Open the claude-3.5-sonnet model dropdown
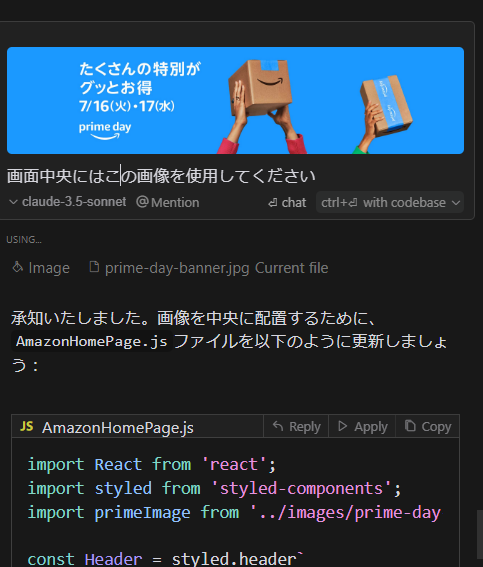This screenshot has height=567, width=483. [x=68, y=202]
